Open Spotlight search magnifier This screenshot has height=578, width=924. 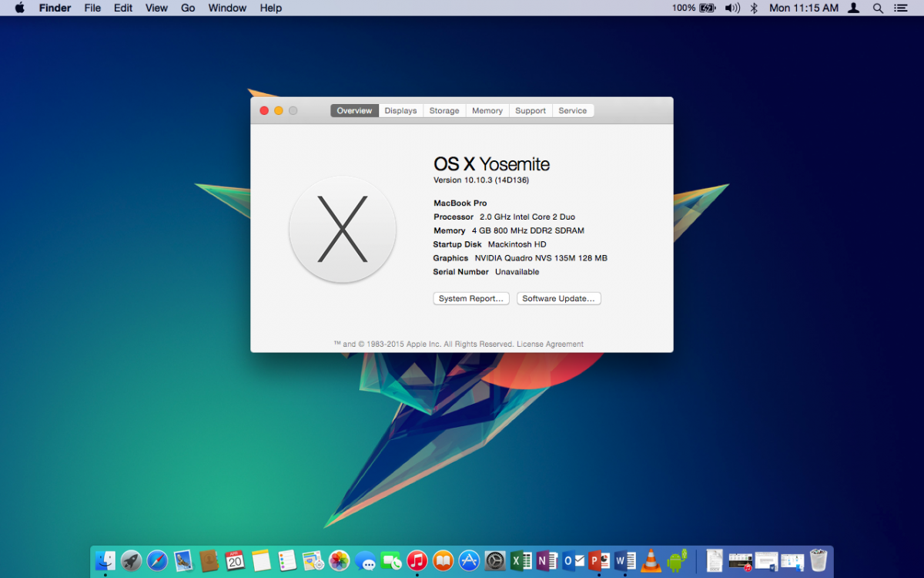[x=877, y=8]
